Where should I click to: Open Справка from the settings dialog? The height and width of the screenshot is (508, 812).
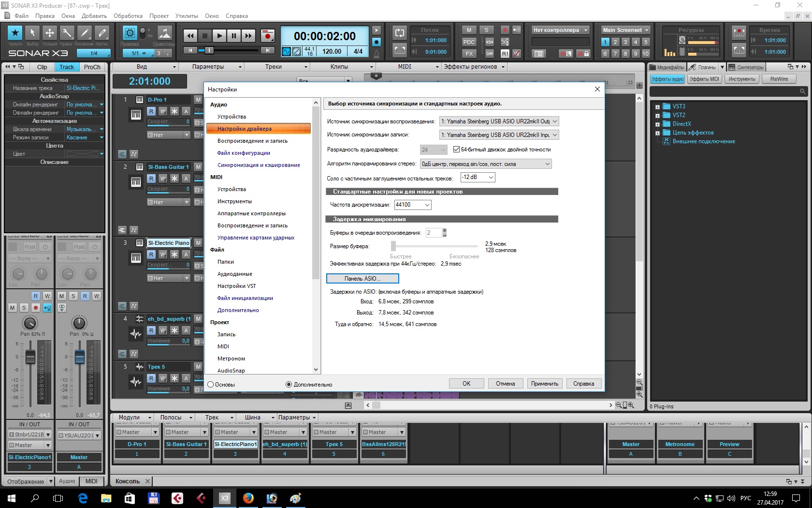tap(584, 384)
